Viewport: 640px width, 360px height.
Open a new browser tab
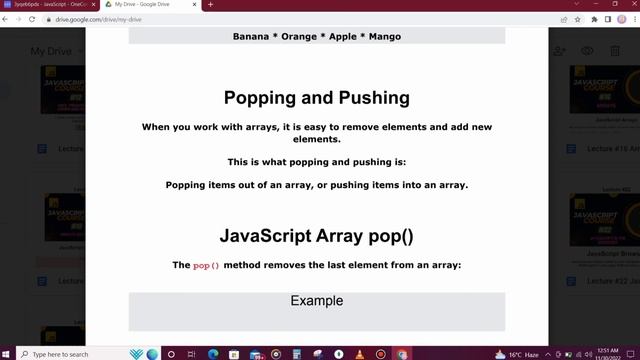211,4
